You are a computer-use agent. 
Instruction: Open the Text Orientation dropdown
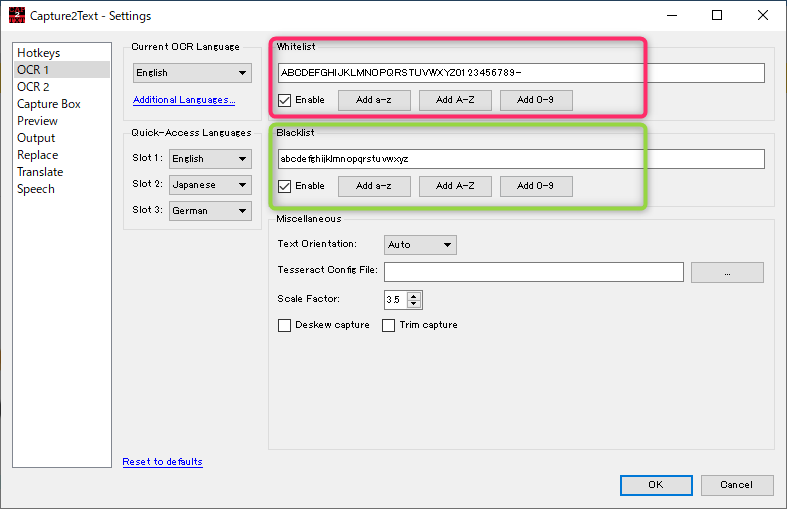coord(420,245)
